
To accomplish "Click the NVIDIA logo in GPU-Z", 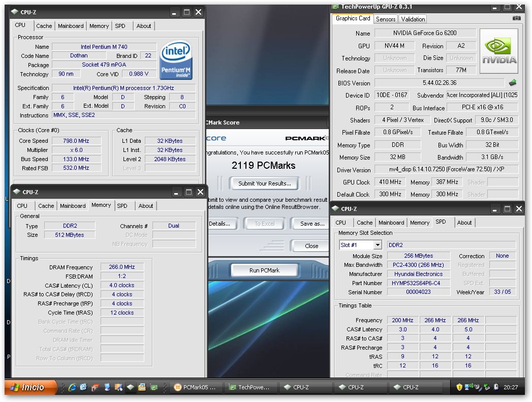I will pos(499,51).
